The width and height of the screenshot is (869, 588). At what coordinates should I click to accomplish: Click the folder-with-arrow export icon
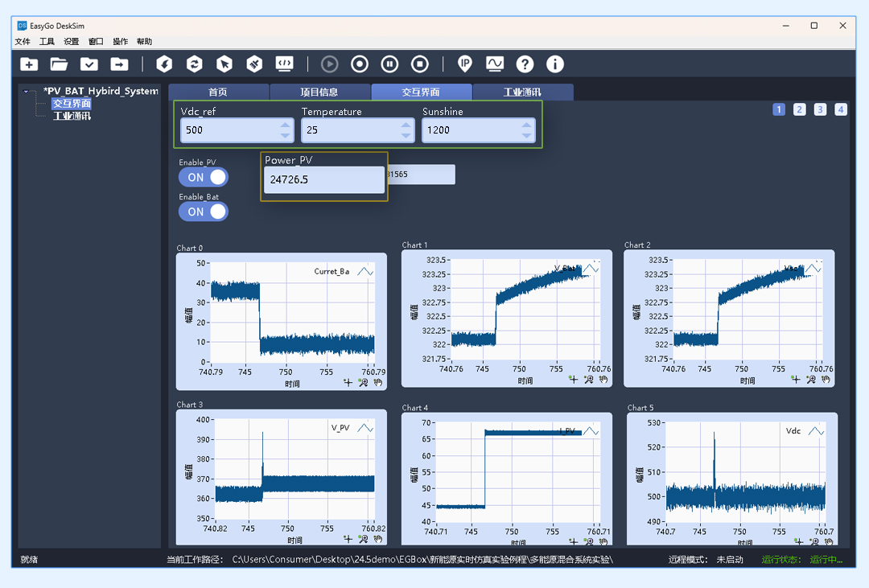coord(119,64)
